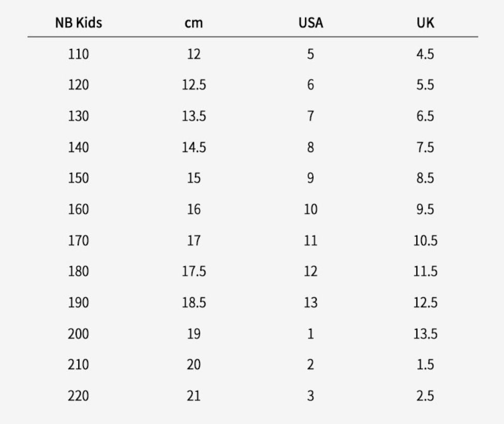This screenshot has width=504, height=424.
Task: Select NB Kids size 110 cell
Action: [78, 54]
